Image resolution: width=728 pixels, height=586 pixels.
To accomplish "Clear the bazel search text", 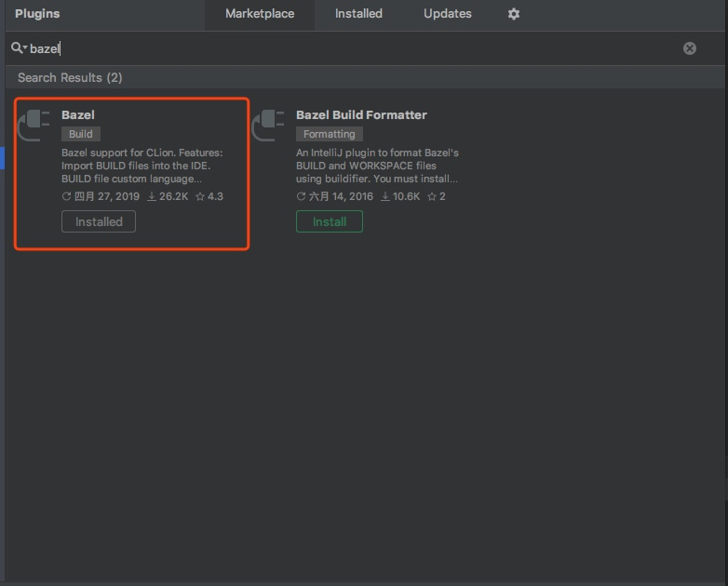I will point(690,48).
